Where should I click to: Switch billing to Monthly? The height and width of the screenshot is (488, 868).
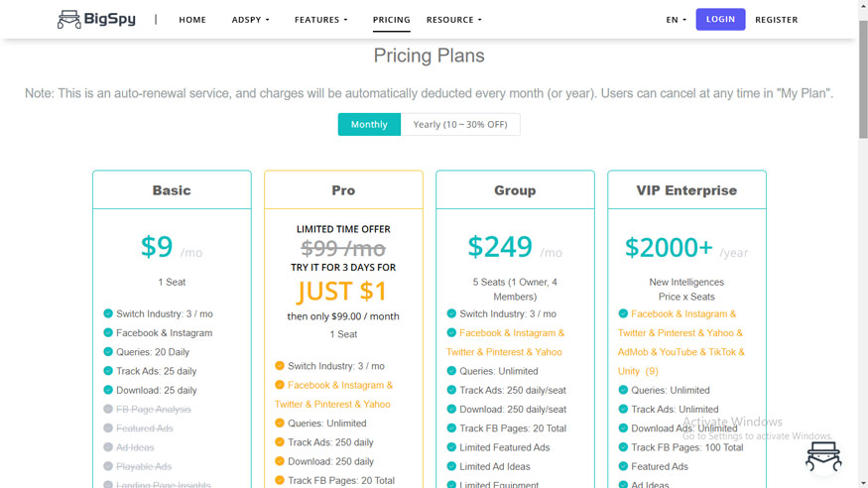[369, 125]
